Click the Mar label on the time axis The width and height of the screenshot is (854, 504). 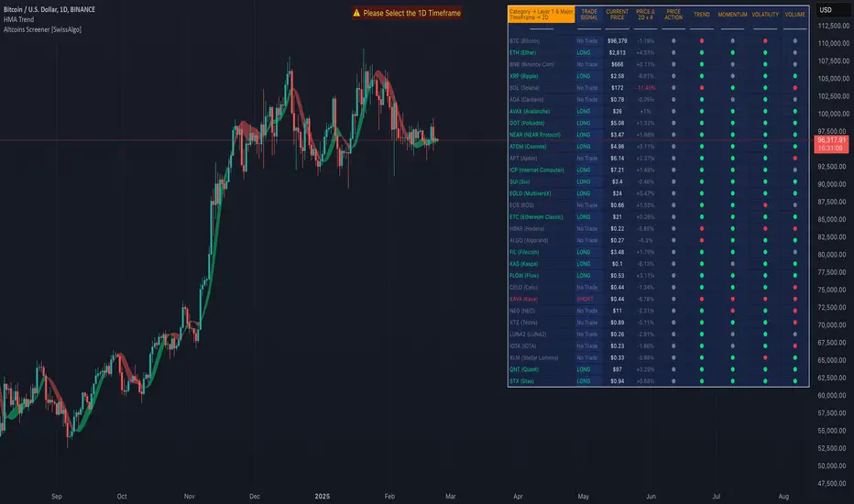point(451,497)
